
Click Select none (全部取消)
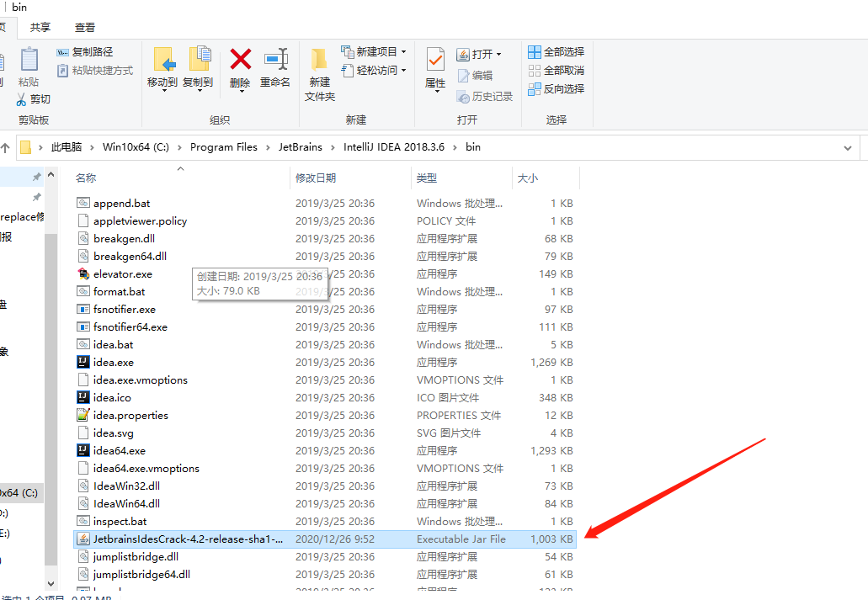pyautogui.click(x=556, y=71)
